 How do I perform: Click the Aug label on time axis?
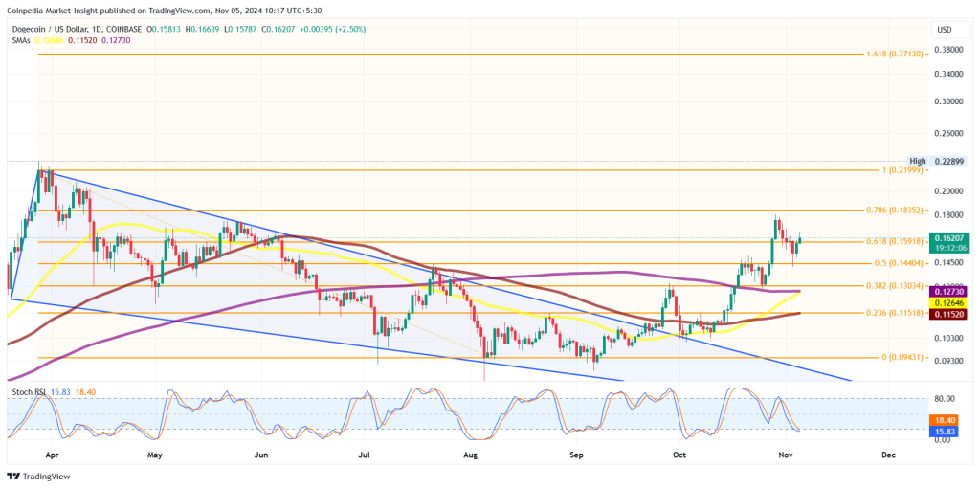(473, 455)
